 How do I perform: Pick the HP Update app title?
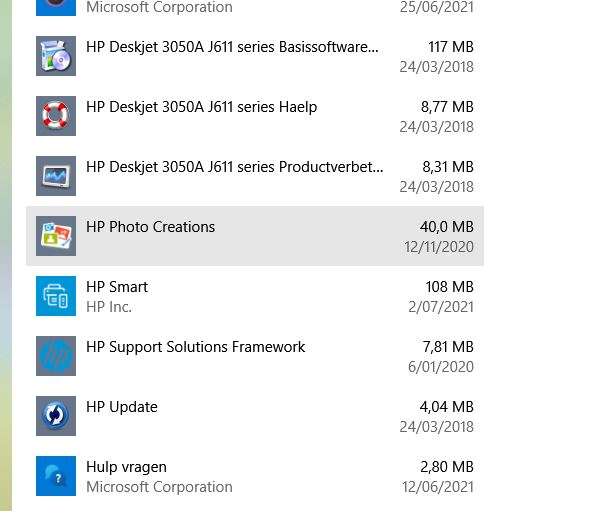pos(121,407)
